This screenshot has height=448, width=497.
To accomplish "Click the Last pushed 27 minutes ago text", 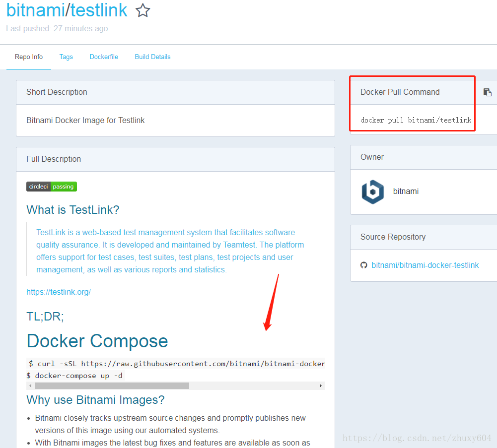I will point(57,28).
